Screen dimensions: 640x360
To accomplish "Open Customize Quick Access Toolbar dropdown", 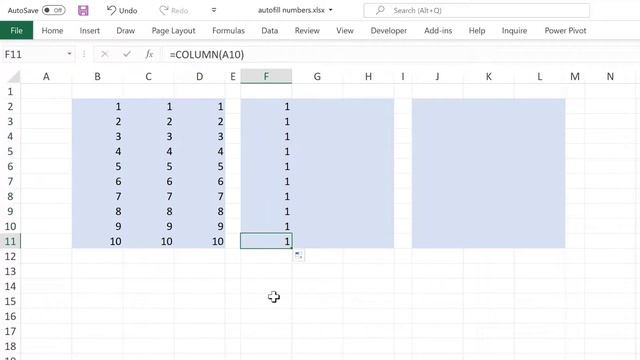I will point(214,10).
